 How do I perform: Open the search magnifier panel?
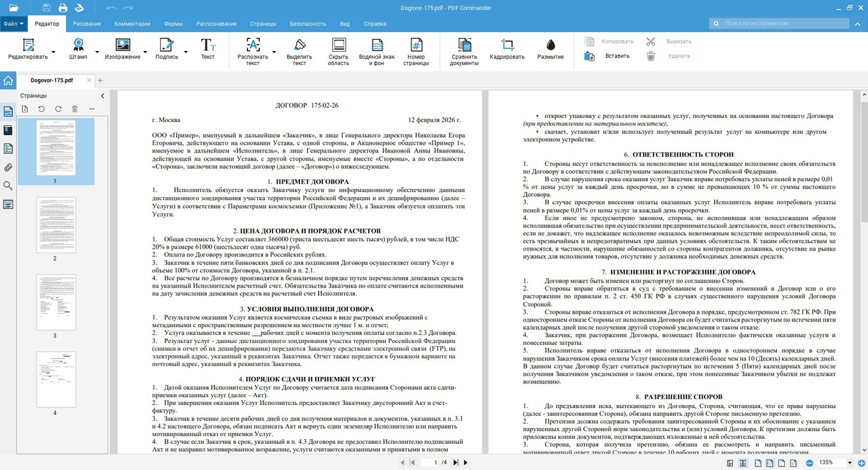click(x=8, y=186)
